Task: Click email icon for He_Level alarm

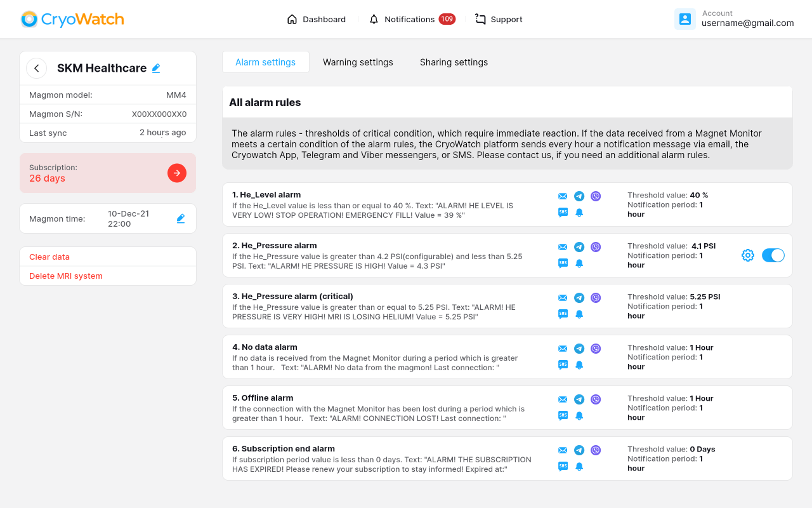Action: [x=563, y=196]
